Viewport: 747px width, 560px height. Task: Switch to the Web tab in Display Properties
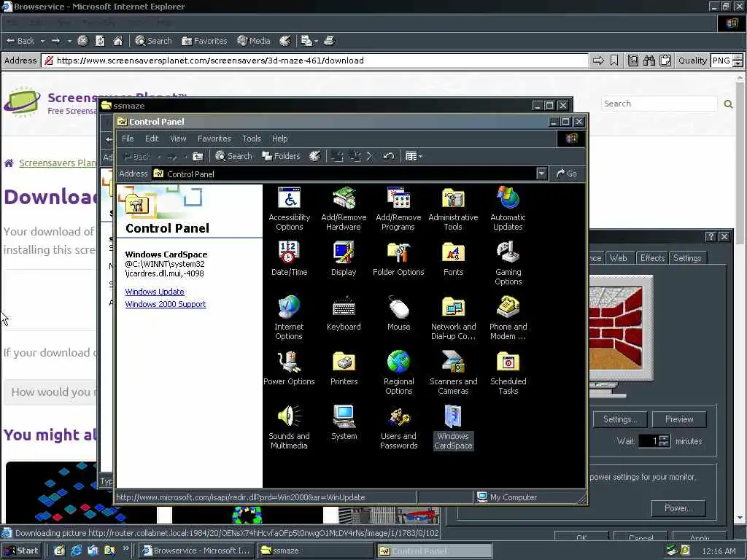coord(619,257)
